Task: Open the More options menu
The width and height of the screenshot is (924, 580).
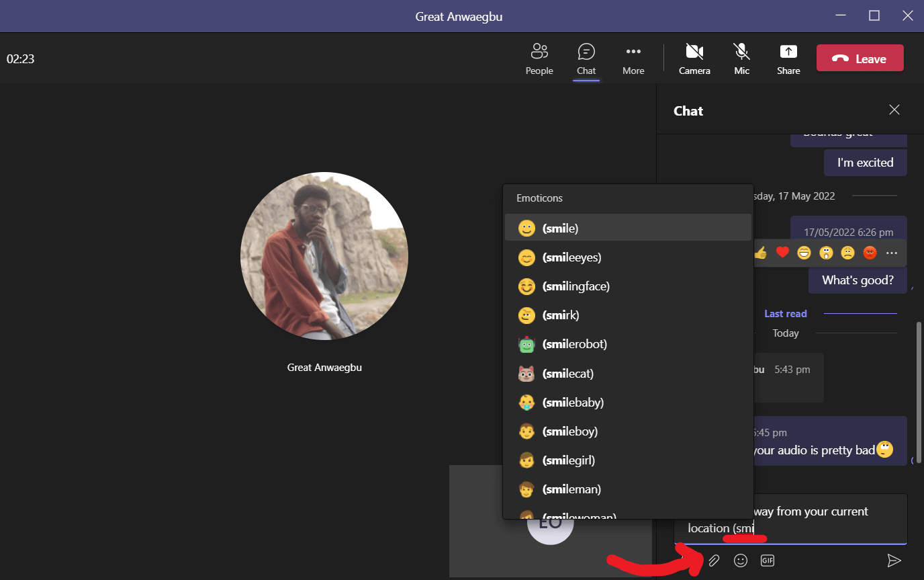Action: point(633,58)
